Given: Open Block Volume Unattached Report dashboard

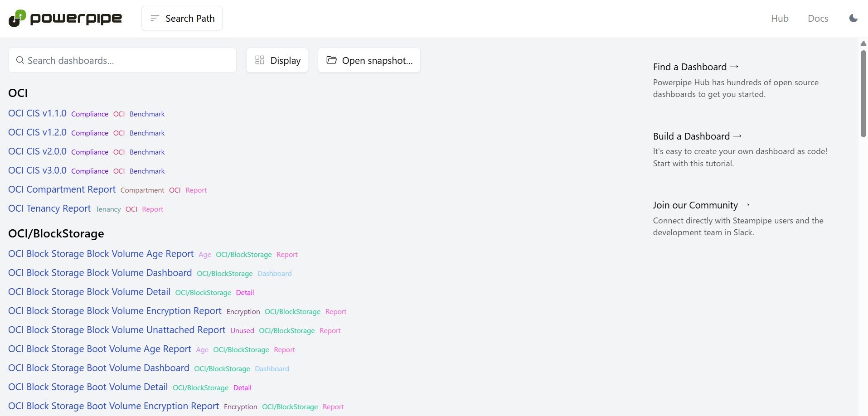Looking at the screenshot, I should click(x=116, y=330).
